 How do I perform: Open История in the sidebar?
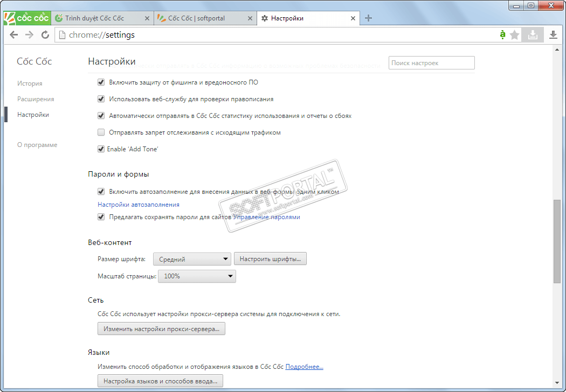30,83
